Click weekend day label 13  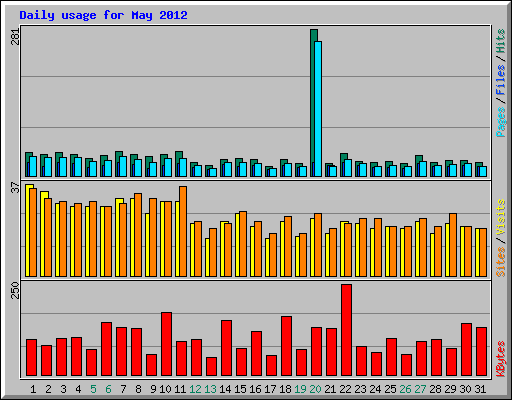coord(210,389)
